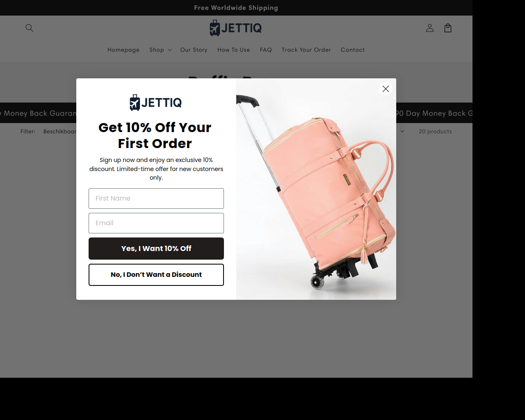Open the shopping bag cart icon
Screen dimensions: 525x420
point(448,28)
